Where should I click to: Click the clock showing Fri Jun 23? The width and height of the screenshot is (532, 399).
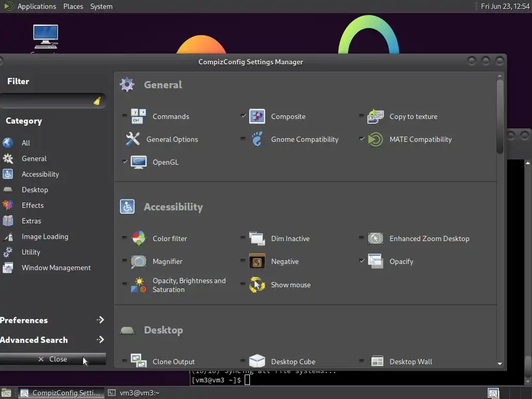point(505,6)
